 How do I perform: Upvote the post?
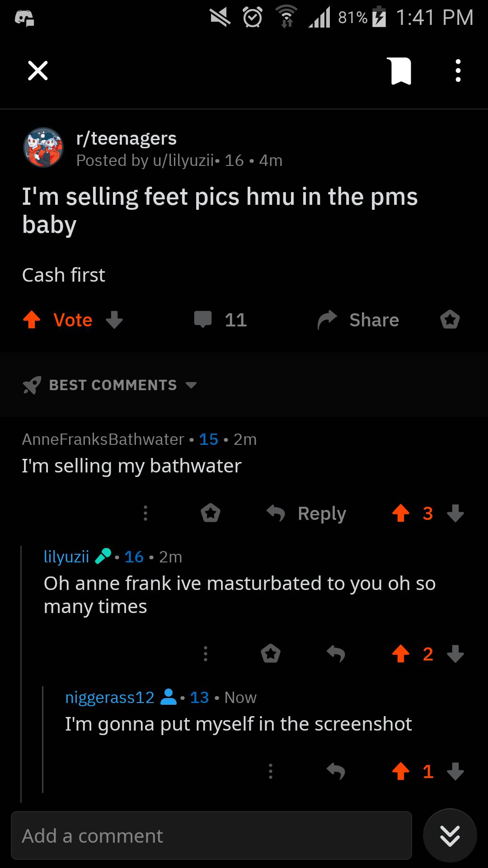(32, 320)
